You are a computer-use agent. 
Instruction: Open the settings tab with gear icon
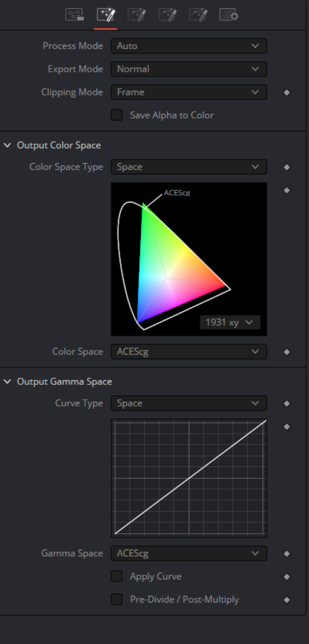coord(229,15)
